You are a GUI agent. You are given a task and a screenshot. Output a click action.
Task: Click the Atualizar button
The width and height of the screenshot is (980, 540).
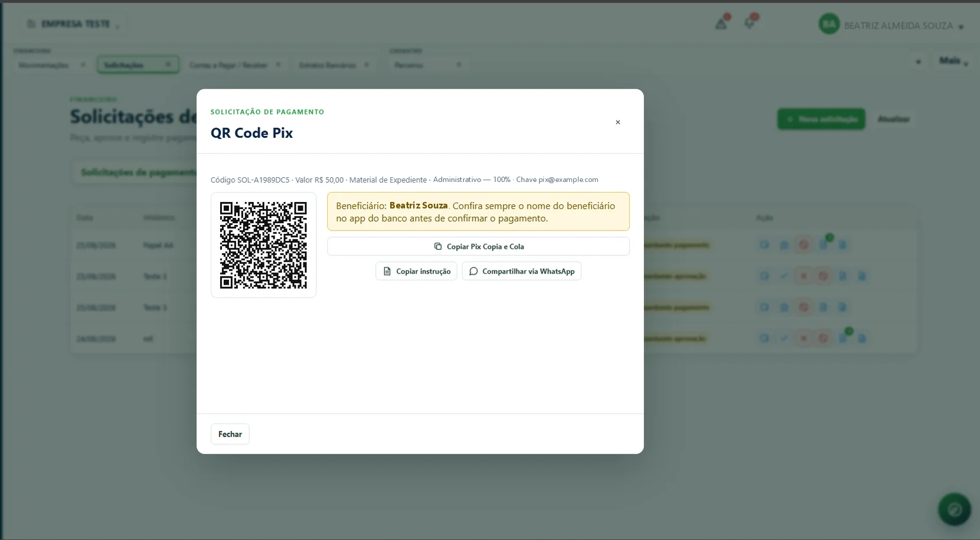pos(893,119)
